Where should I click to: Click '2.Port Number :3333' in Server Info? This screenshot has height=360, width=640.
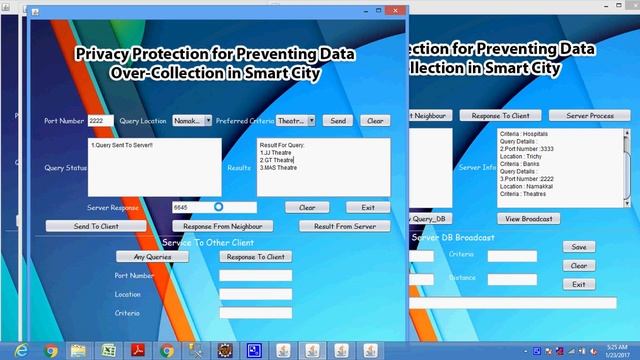(x=527, y=149)
